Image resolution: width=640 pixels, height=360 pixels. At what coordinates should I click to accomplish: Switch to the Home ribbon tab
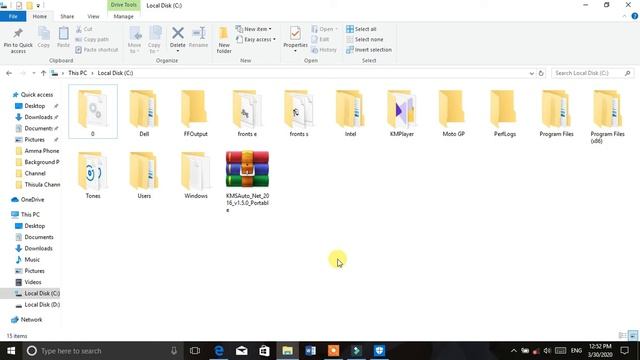[40, 16]
